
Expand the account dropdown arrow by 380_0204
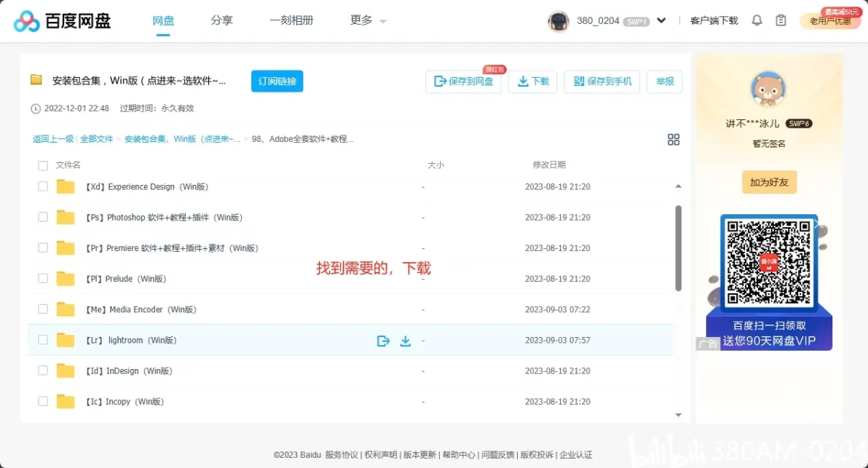click(661, 20)
